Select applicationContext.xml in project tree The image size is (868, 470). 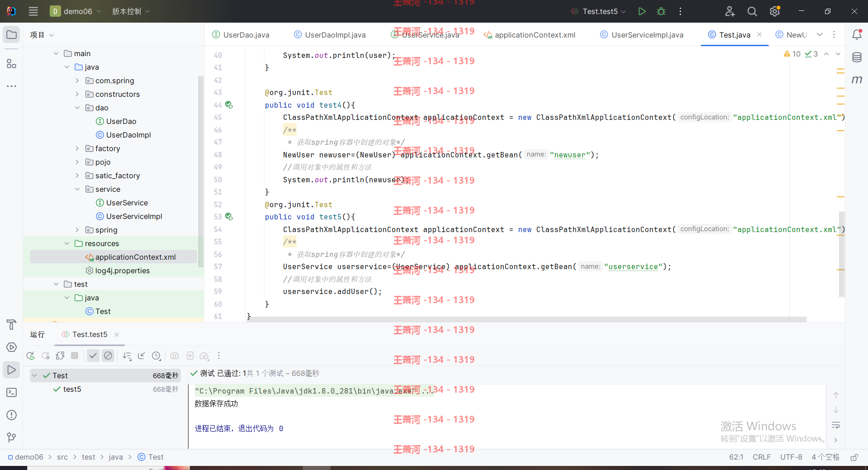(x=114, y=257)
